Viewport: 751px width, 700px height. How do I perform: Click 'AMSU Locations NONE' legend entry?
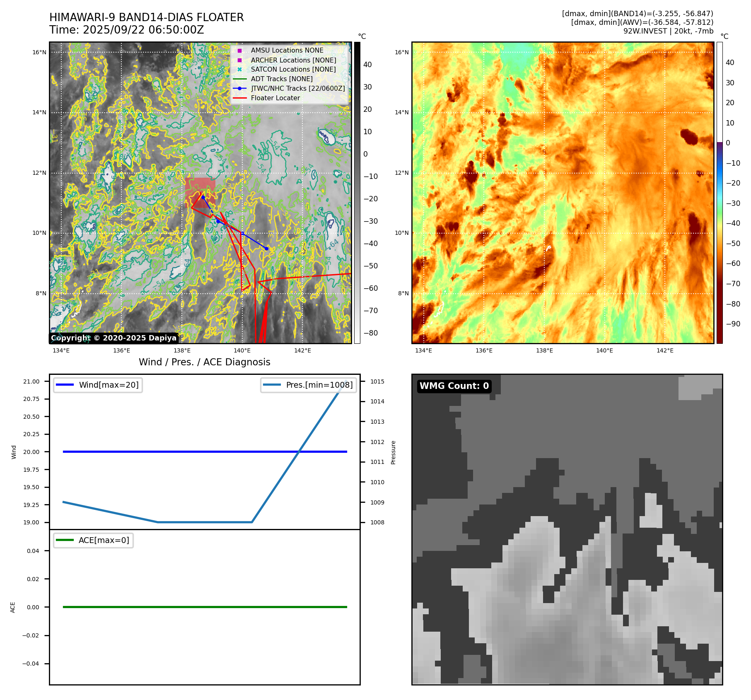pos(287,50)
